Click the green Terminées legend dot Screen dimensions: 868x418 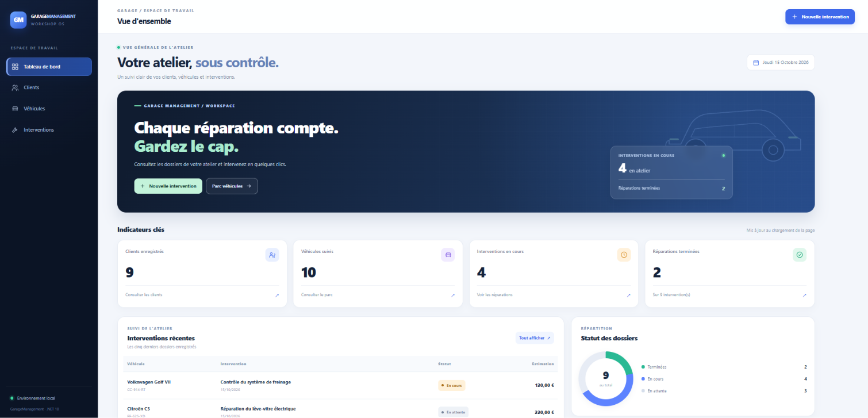[643, 367]
